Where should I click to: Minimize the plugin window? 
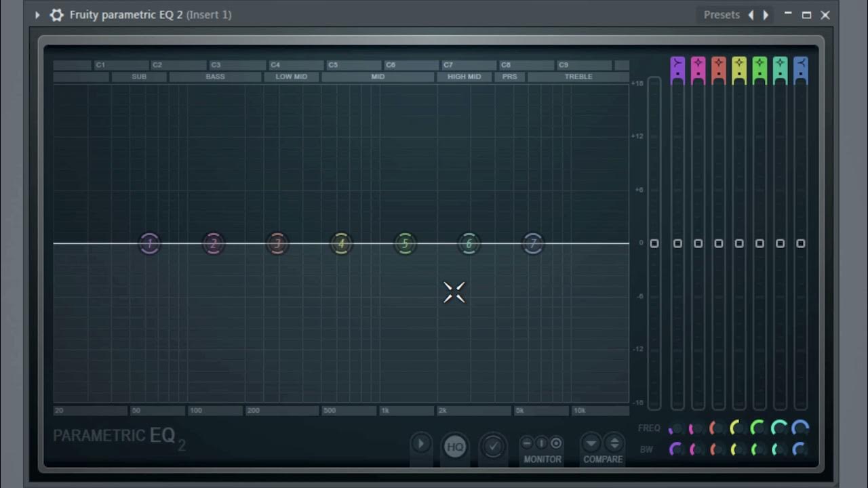tap(788, 14)
